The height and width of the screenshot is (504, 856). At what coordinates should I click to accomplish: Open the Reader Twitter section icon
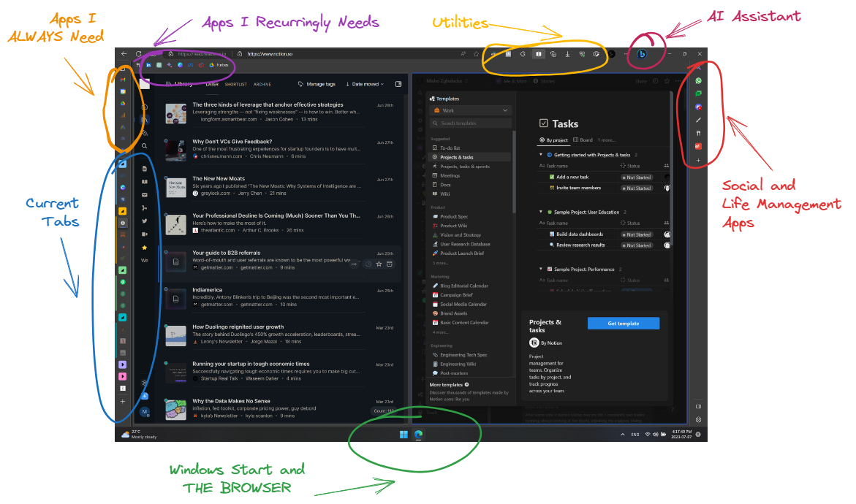144,221
